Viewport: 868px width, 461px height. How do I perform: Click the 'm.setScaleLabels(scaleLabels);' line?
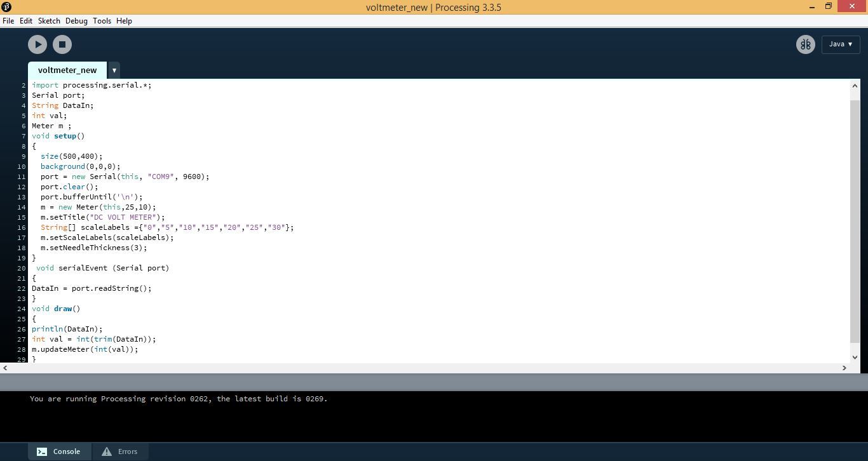(x=107, y=237)
